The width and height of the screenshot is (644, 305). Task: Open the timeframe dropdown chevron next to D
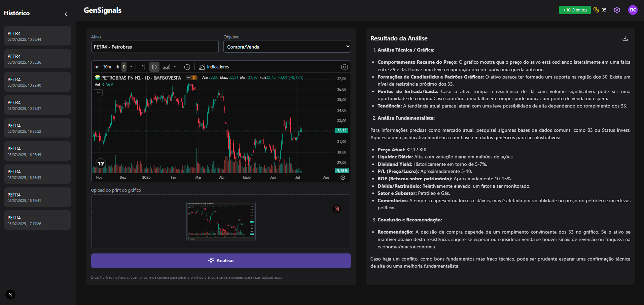click(x=131, y=67)
